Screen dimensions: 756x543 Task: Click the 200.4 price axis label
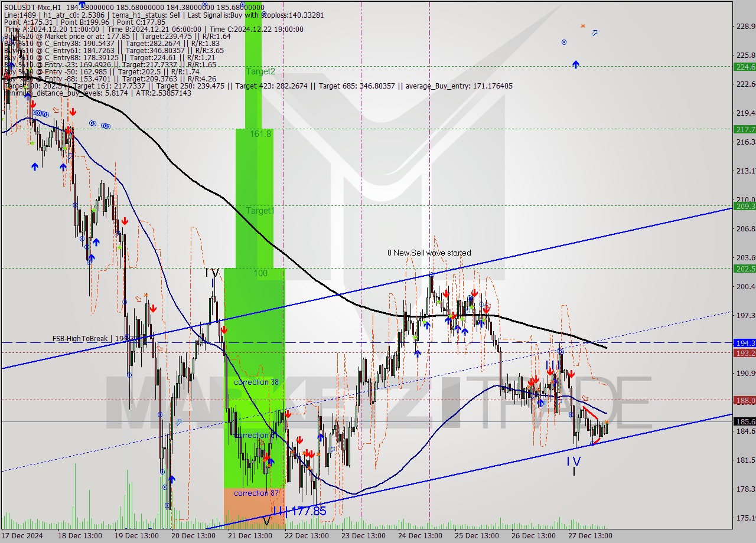[745, 286]
